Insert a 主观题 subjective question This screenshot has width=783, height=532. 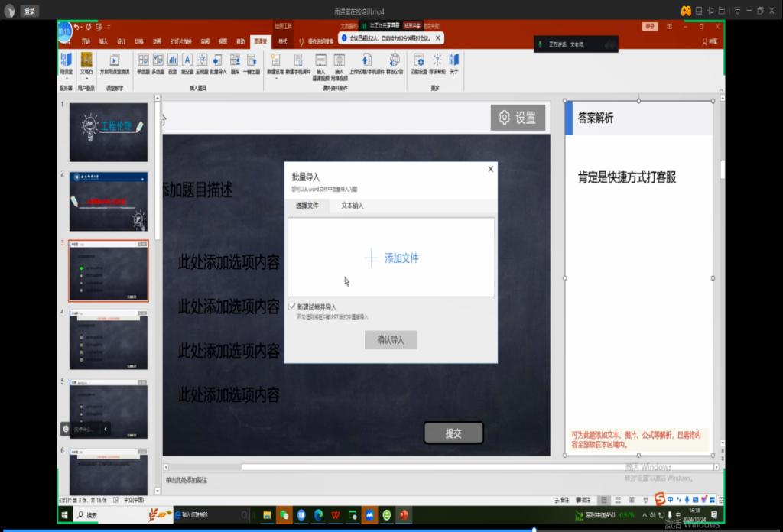click(202, 64)
